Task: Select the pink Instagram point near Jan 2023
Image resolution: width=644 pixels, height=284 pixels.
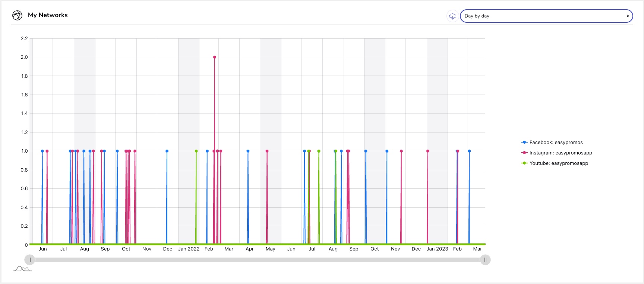Action: 428,151
